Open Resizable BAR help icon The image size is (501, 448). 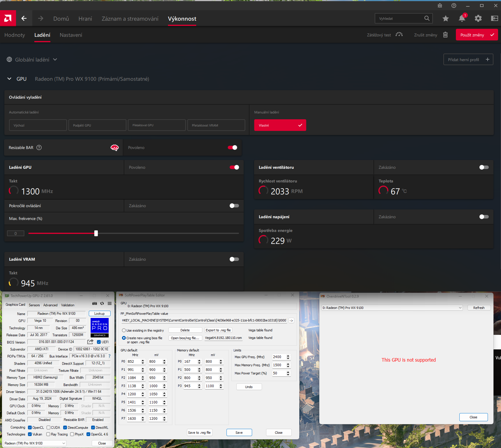pos(39,147)
